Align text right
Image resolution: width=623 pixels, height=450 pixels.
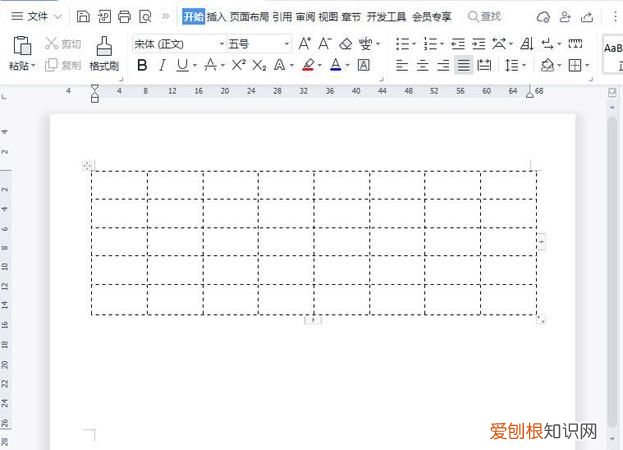click(443, 65)
